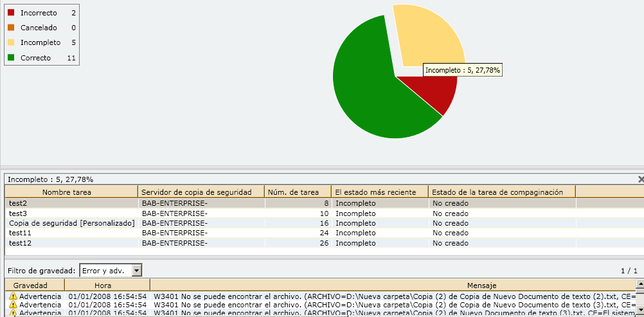The height and width of the screenshot is (317, 644).
Task: Sort by Núm. de tarea column
Action: [x=298, y=192]
